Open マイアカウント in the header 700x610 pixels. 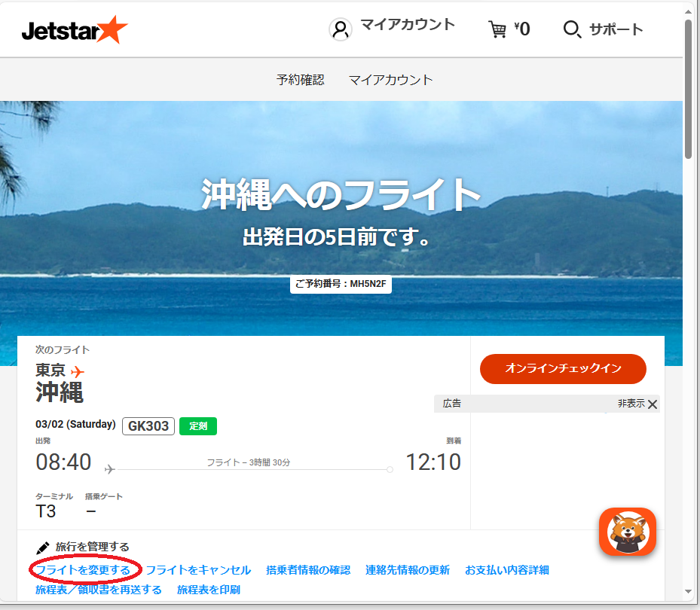coord(408,25)
